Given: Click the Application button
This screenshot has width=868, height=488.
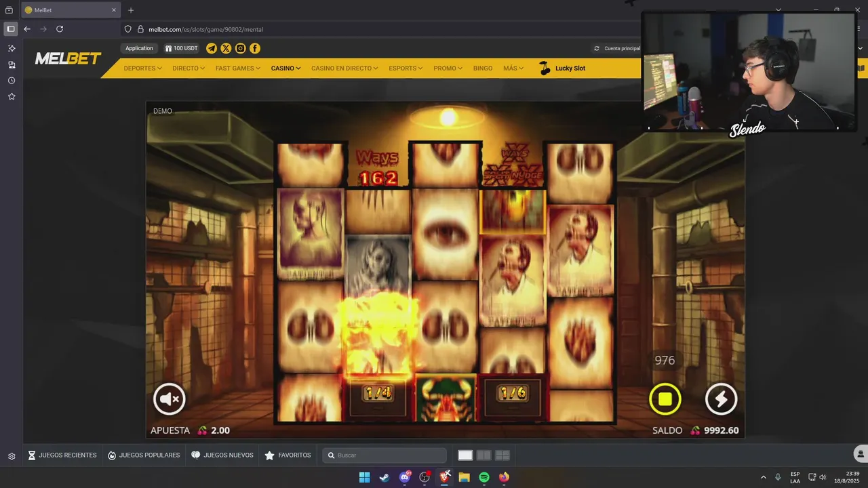Looking at the screenshot, I should click(x=139, y=48).
